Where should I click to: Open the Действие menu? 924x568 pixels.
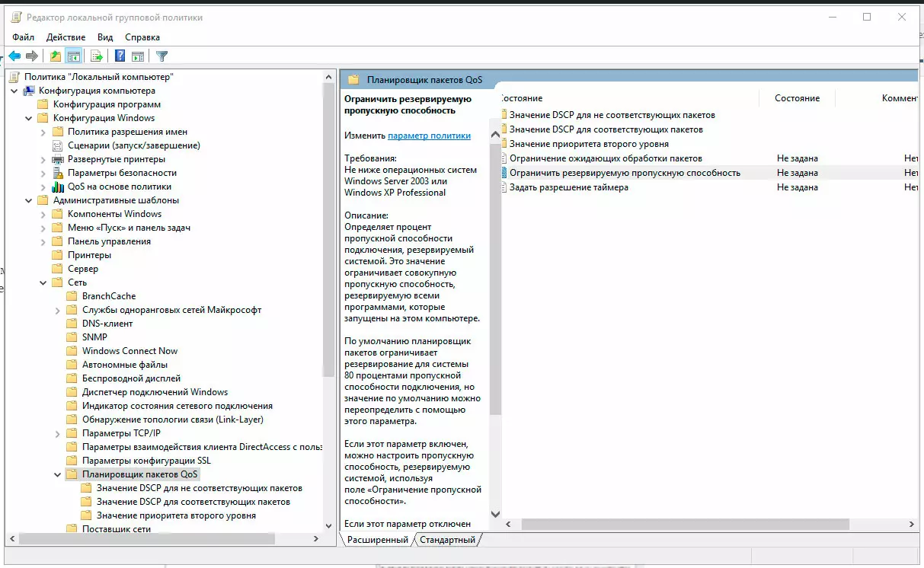pyautogui.click(x=66, y=37)
